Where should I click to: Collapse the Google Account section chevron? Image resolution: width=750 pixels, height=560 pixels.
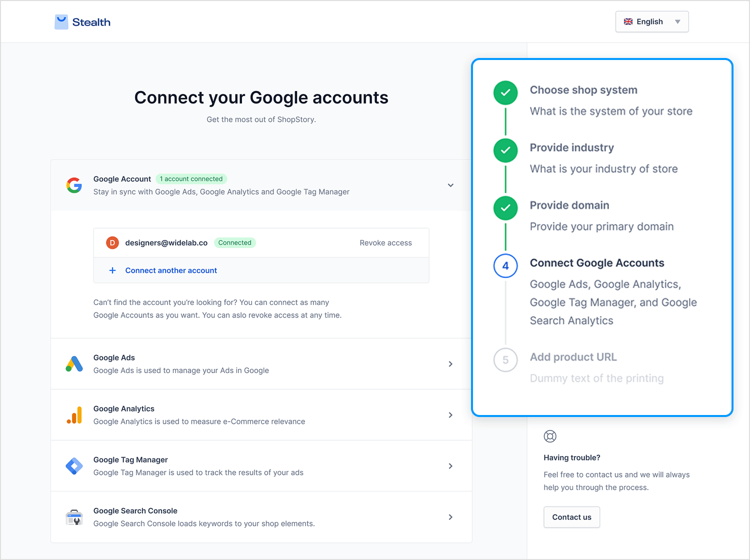[x=450, y=185]
